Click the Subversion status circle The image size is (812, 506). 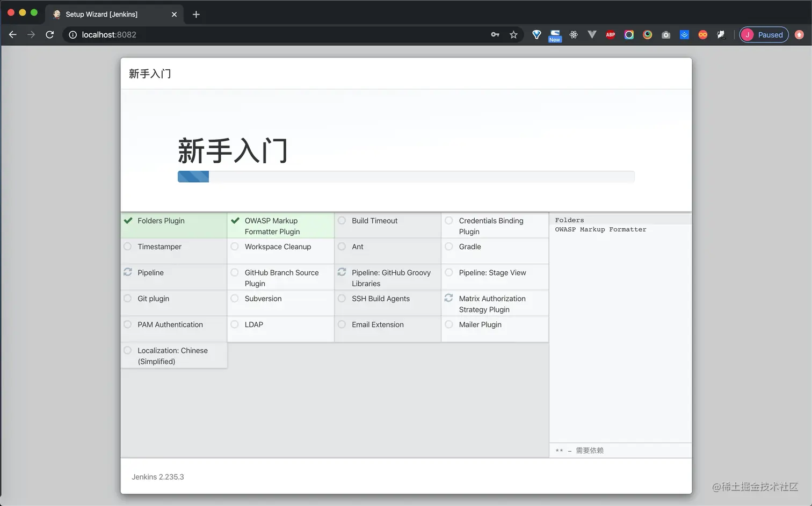pyautogui.click(x=235, y=298)
